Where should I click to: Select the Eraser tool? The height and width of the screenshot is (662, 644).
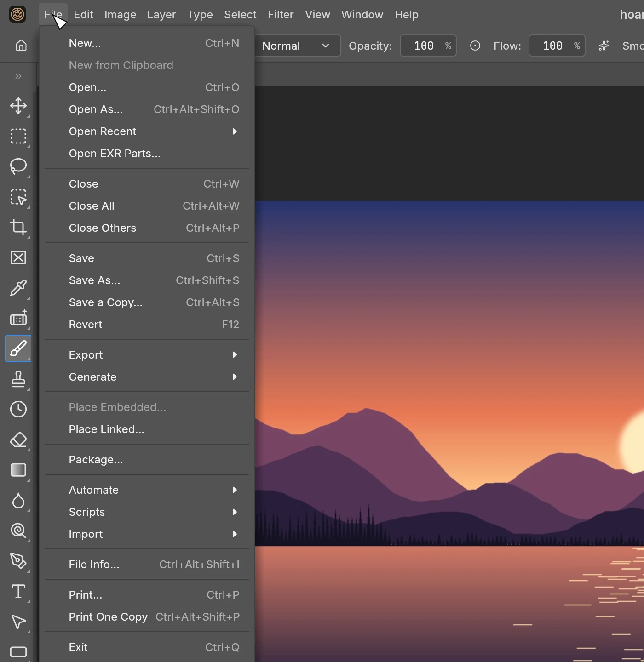tap(18, 439)
